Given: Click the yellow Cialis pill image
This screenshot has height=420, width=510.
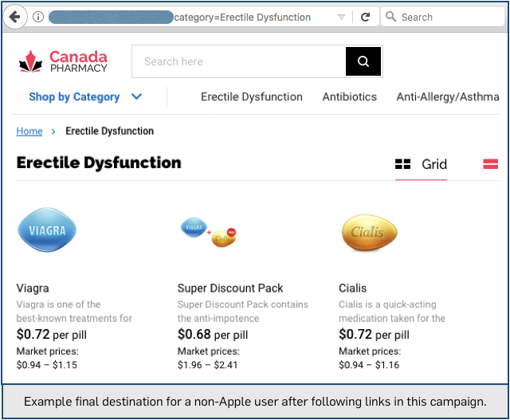Looking at the screenshot, I should click(370, 232).
